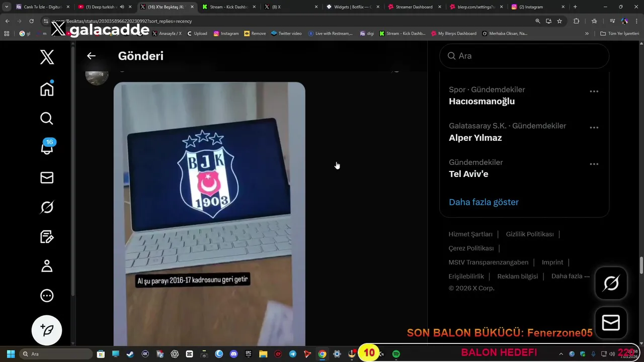
Task: Open Erişilebilirlik footer link
Action: 466,277
